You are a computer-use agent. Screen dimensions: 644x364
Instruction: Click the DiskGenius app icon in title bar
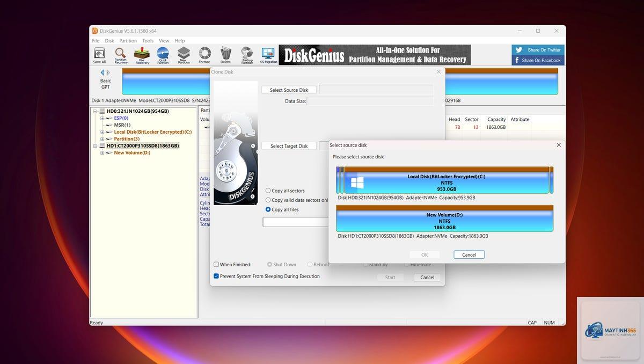point(94,31)
